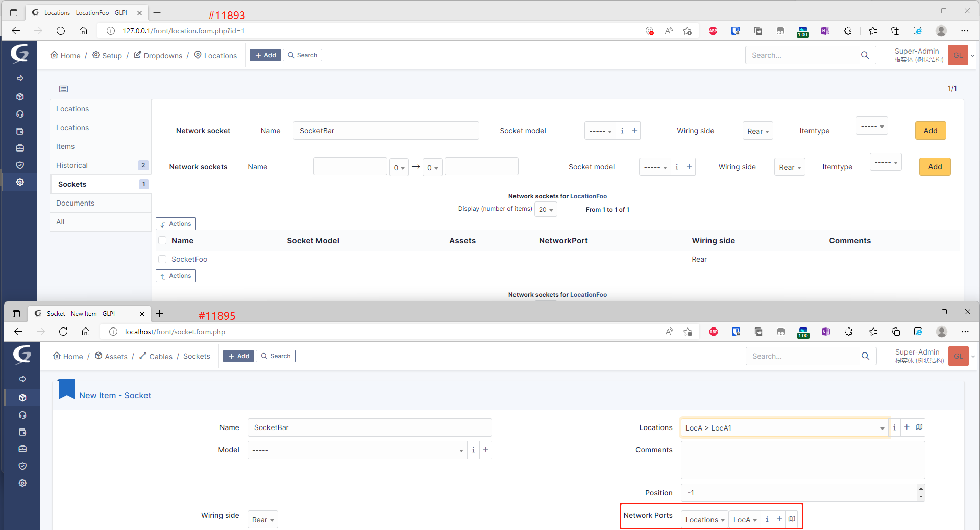Click Comments textarea in Socket form

pos(803,460)
